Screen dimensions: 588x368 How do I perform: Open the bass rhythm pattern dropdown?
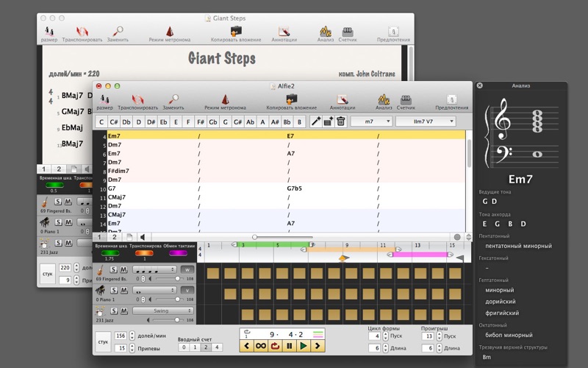(154, 269)
